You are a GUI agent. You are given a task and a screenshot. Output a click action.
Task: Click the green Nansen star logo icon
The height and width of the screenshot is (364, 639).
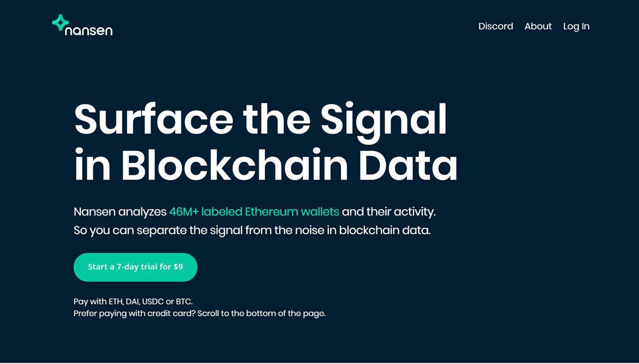60,23
